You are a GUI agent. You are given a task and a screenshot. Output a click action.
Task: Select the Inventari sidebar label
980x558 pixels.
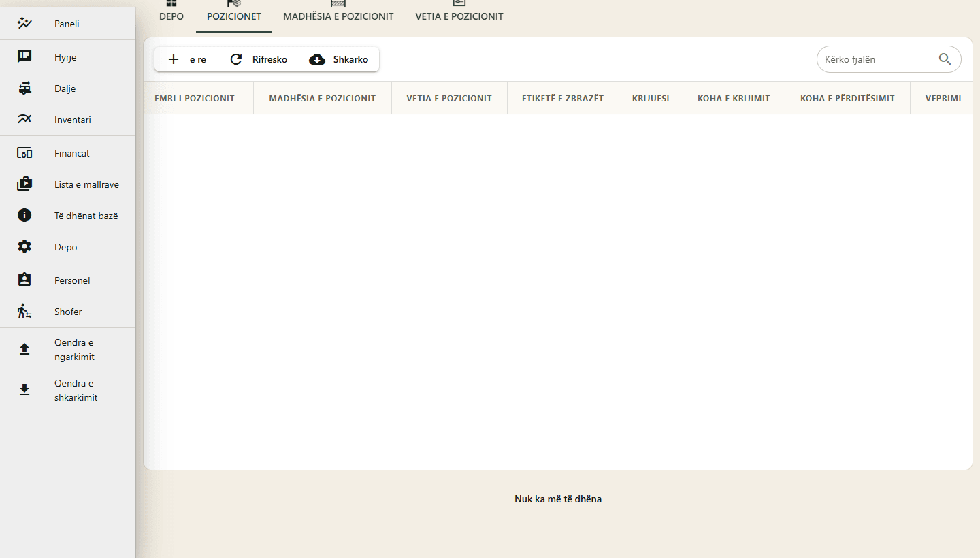(73, 120)
